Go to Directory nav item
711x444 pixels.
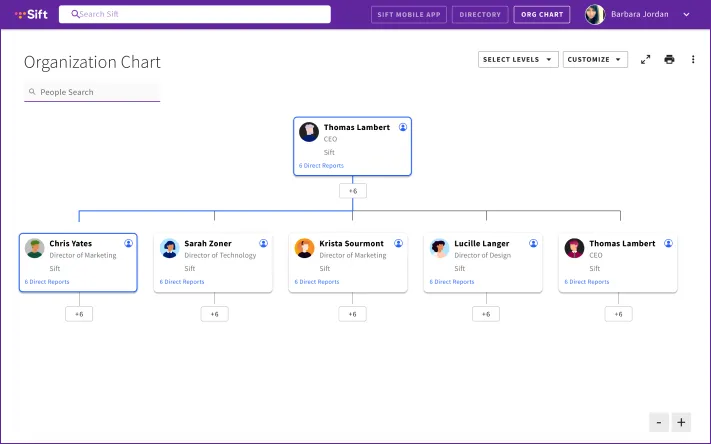point(480,15)
